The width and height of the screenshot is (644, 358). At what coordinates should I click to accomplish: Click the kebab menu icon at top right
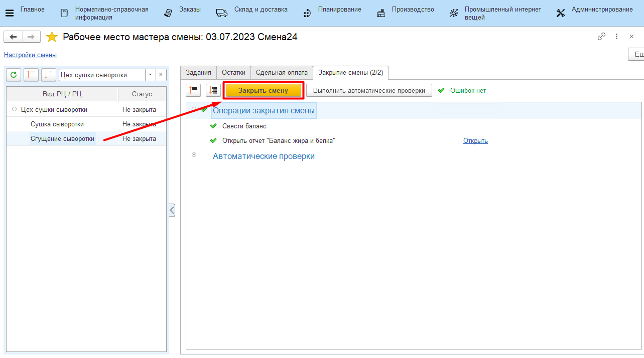(617, 37)
